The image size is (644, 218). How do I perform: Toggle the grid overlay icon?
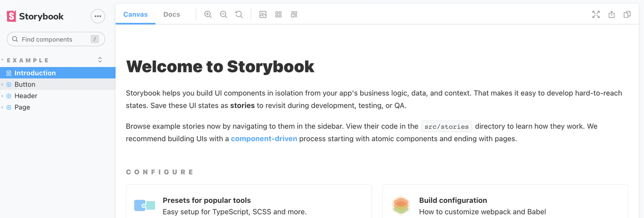(x=278, y=15)
